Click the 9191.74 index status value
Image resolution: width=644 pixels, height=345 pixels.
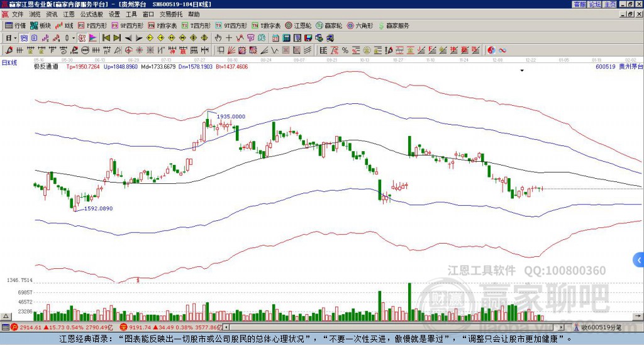coord(141,327)
